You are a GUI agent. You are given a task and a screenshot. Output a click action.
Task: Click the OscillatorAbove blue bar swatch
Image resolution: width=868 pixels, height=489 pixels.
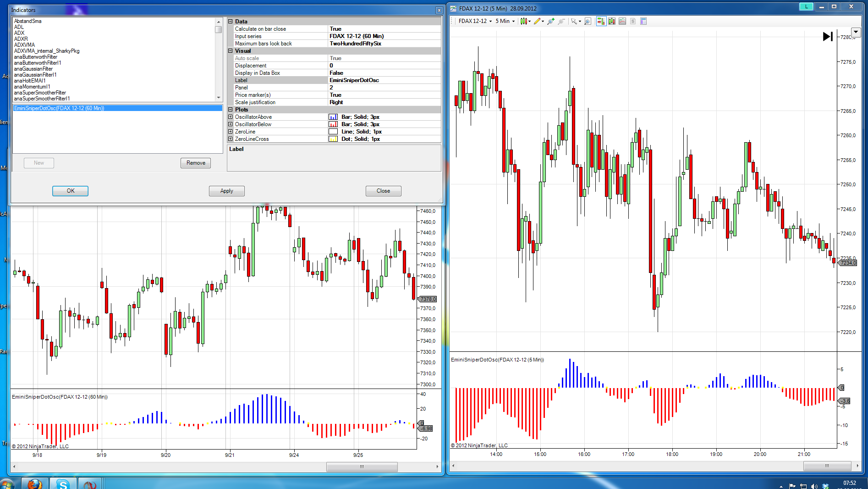coord(333,117)
